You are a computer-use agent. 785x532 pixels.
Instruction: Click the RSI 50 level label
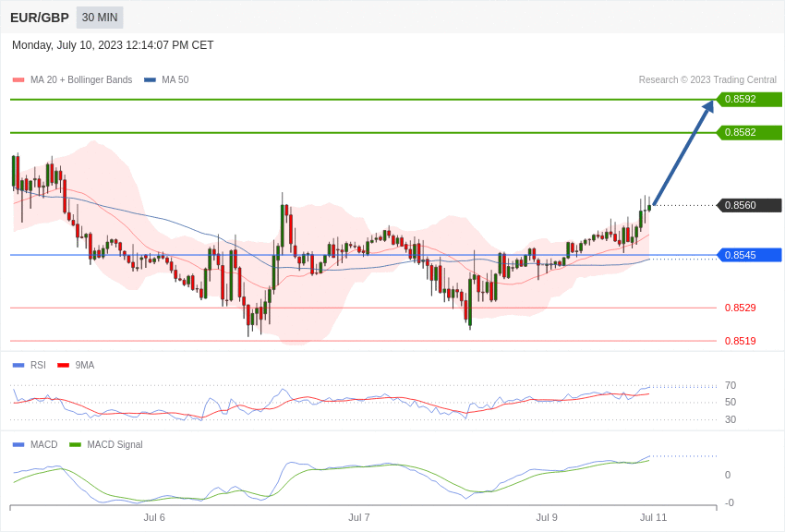731,403
